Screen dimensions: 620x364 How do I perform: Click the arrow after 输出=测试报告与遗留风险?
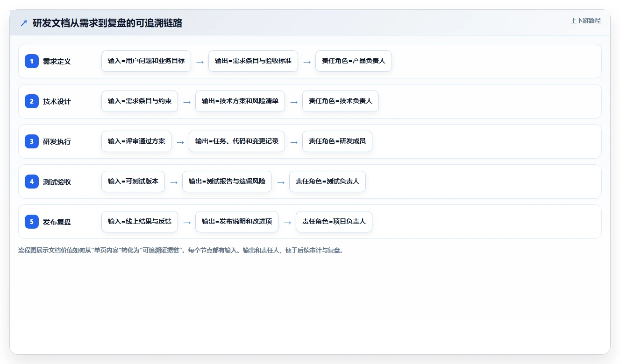coord(281,182)
